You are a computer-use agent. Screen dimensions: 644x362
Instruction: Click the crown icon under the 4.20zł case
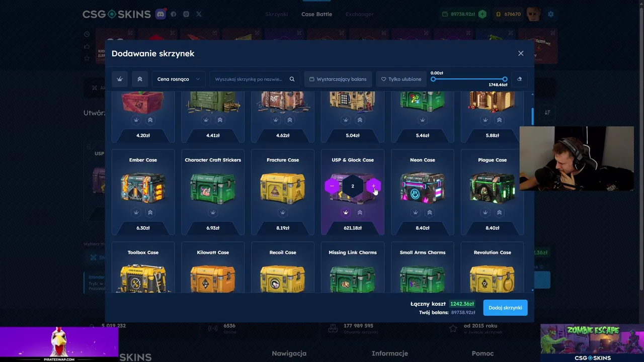point(136,120)
